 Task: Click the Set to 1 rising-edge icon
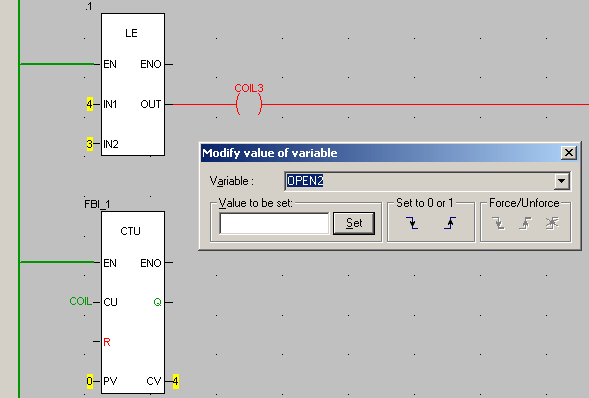click(450, 223)
